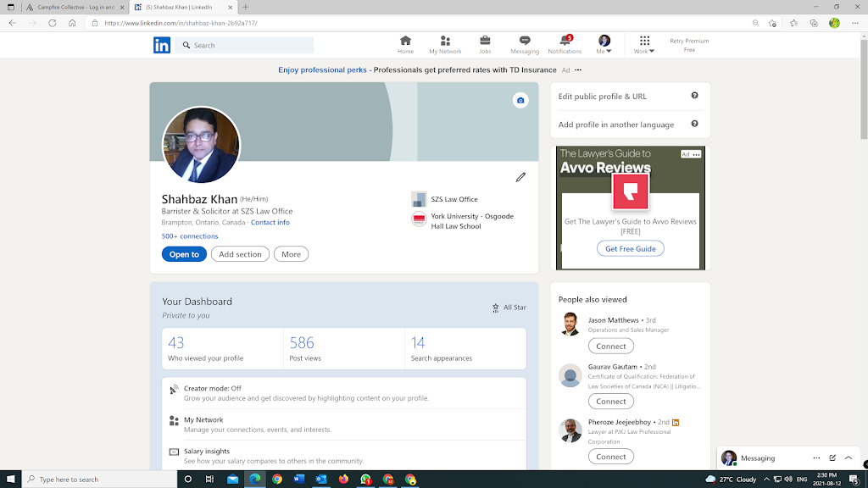Open Gaurav Gautam's profile name
Image resolution: width=868 pixels, height=488 pixels.
[612, 367]
